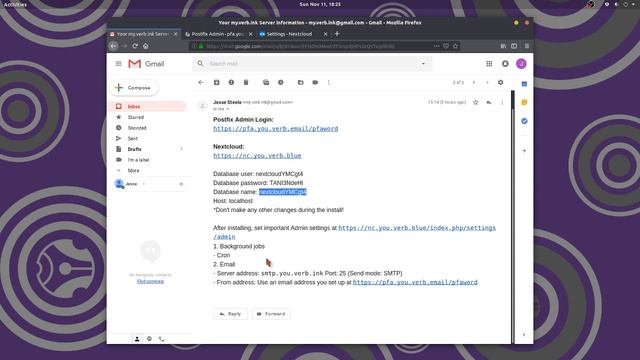Collapse the side panel with the chevron

(524, 335)
